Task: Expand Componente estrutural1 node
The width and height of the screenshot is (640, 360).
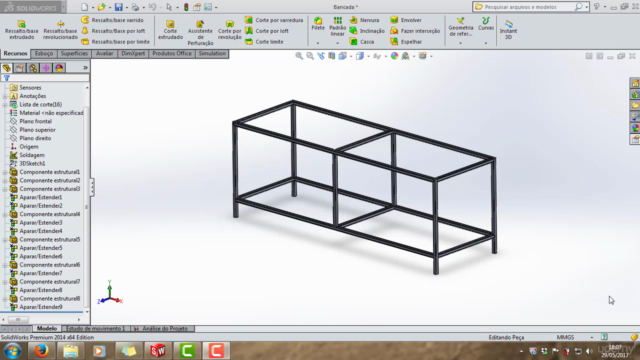Action: click(x=5, y=172)
